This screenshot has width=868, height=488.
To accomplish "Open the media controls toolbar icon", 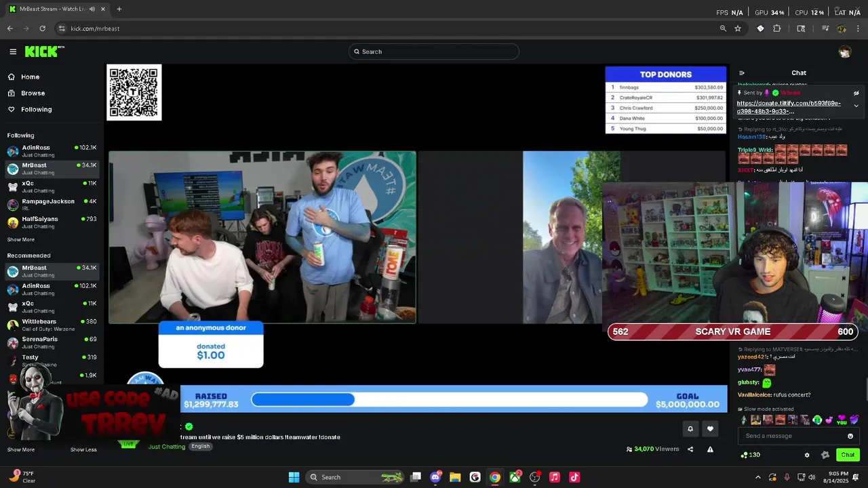I will tap(825, 28).
